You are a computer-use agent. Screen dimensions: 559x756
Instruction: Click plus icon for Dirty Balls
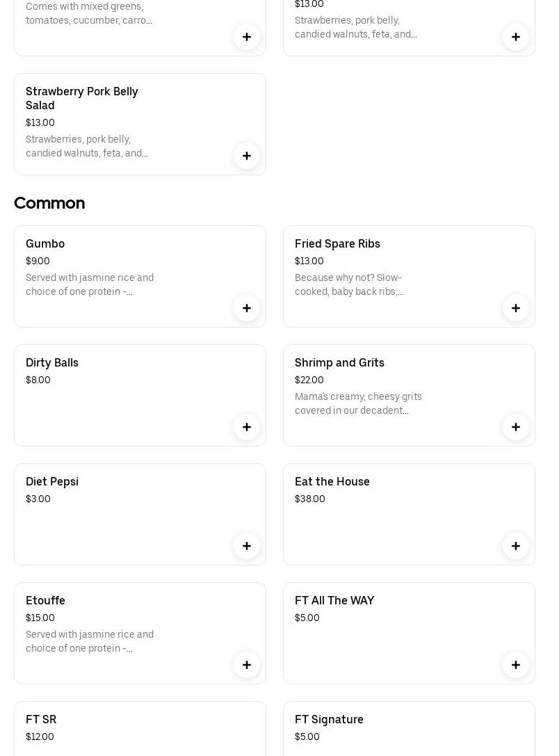pyautogui.click(x=247, y=427)
